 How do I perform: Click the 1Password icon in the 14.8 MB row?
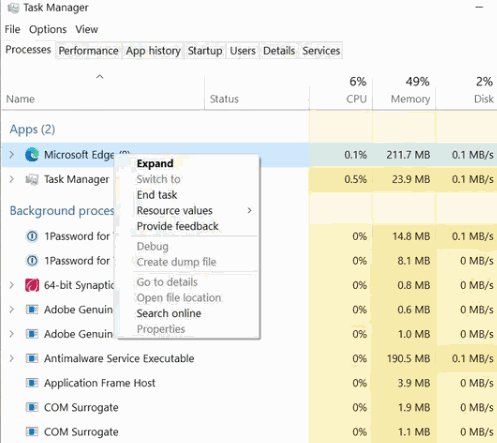32,236
